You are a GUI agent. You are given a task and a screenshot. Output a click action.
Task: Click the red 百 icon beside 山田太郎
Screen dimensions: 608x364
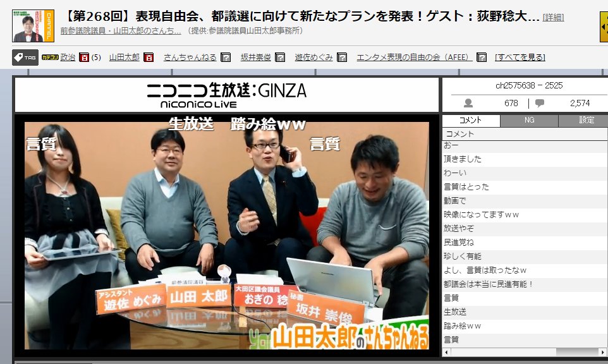[149, 58]
